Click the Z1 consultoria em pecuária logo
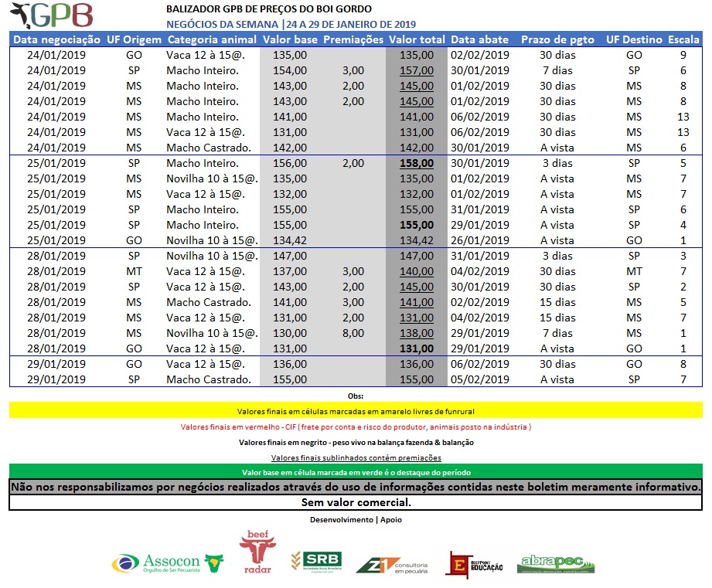 click(391, 563)
